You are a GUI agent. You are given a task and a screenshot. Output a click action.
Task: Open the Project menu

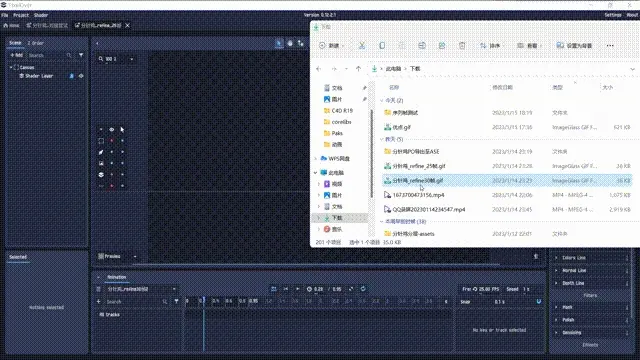(21, 15)
